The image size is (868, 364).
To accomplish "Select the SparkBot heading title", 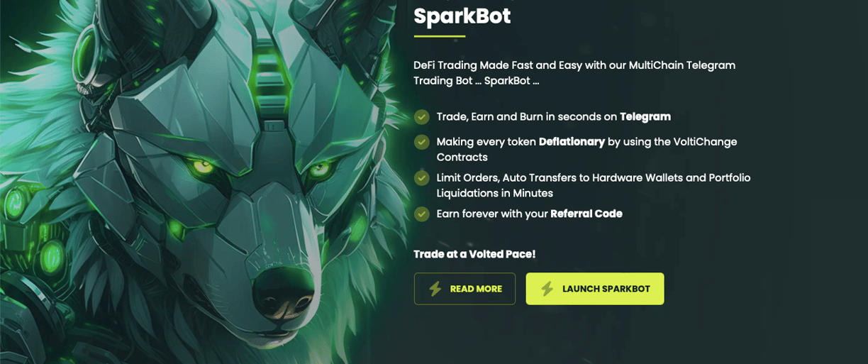I will pyautogui.click(x=462, y=16).
